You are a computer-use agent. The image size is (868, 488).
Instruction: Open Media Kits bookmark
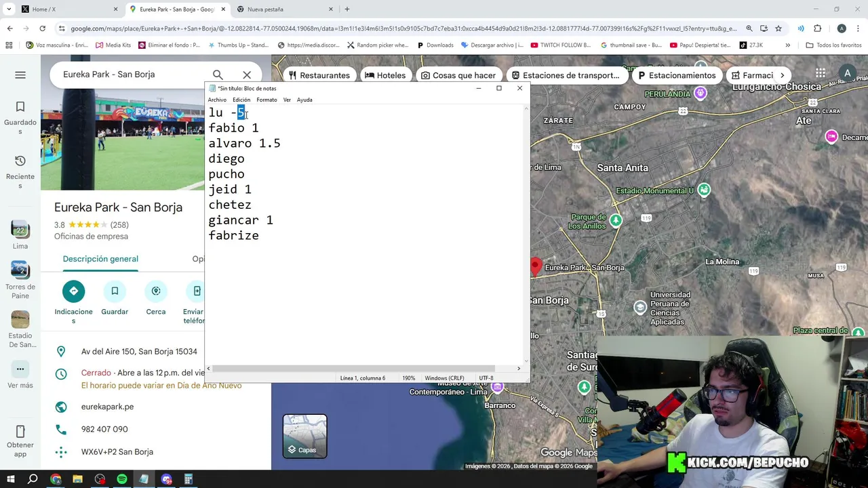(x=113, y=45)
